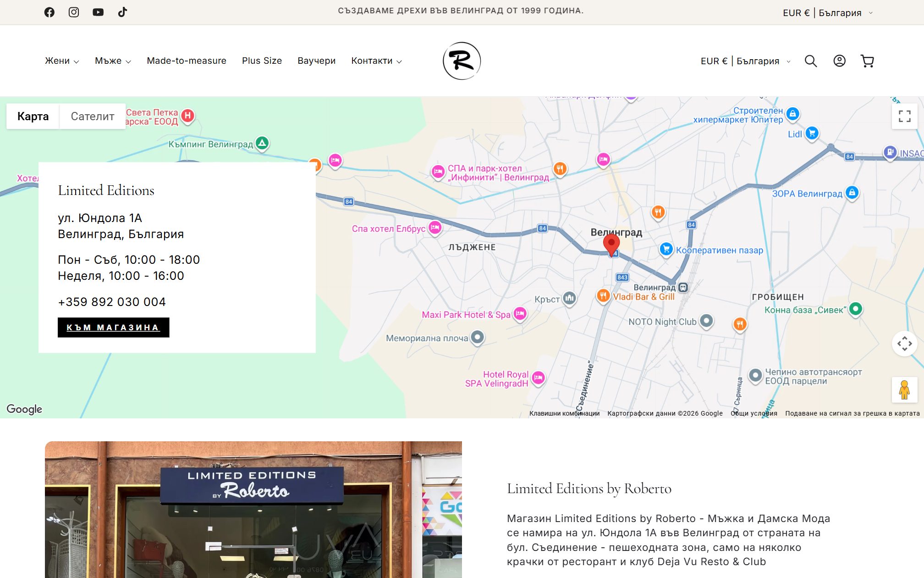Click the Google logo on map
Image resolution: width=924 pixels, height=578 pixels.
point(24,409)
